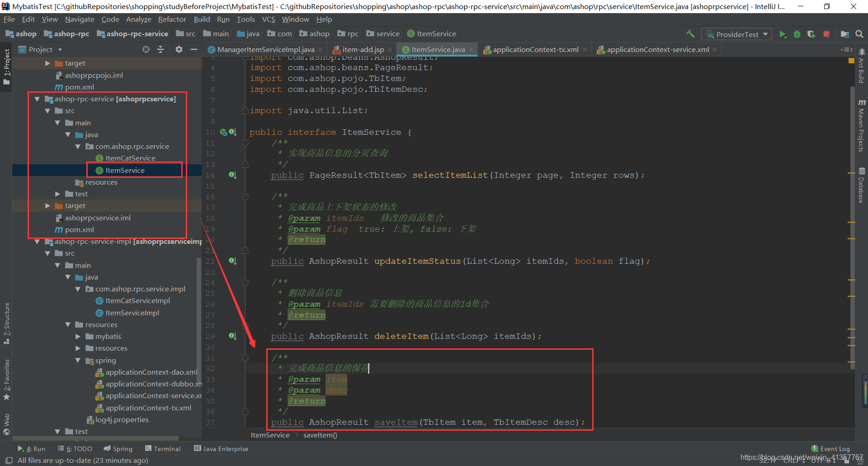Click the yellow warning indicator atop editor scrollbar
Viewport: 868px width, 466px height.
click(851, 61)
